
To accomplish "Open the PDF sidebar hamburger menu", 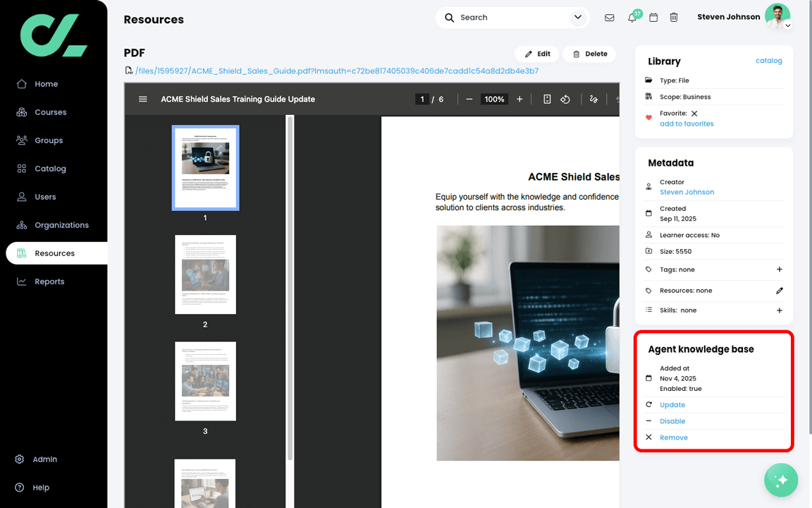I will click(x=143, y=99).
